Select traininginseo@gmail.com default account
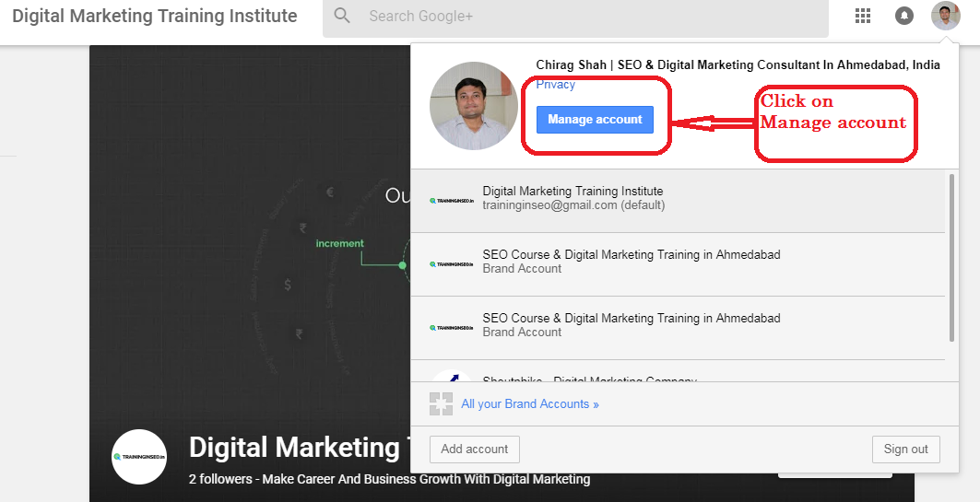Image resolution: width=980 pixels, height=502 pixels. (678, 201)
